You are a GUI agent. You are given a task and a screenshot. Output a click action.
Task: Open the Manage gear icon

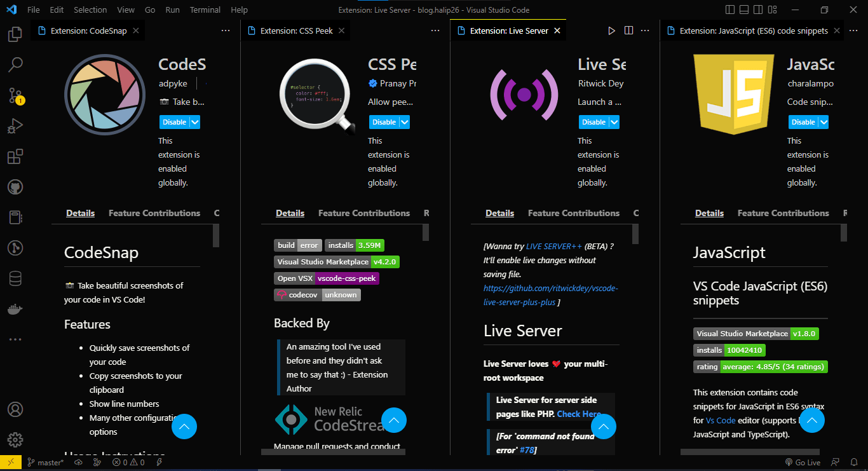(x=15, y=440)
